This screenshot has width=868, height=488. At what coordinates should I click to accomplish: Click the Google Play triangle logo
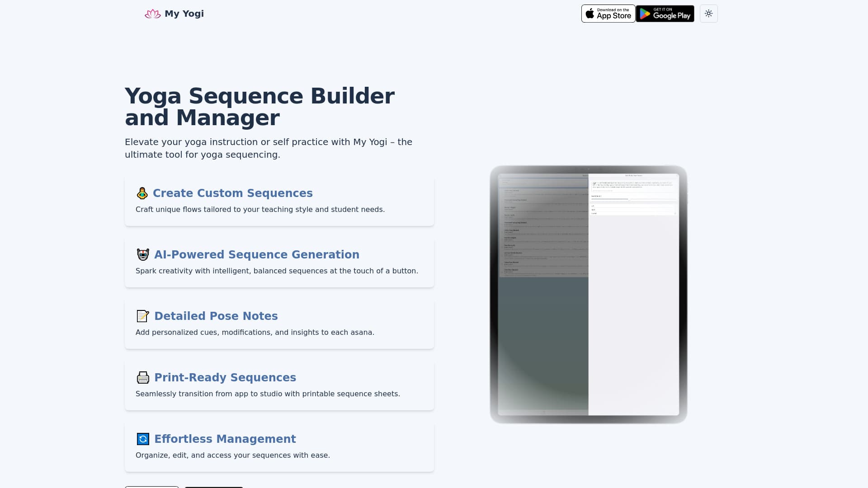(x=645, y=14)
